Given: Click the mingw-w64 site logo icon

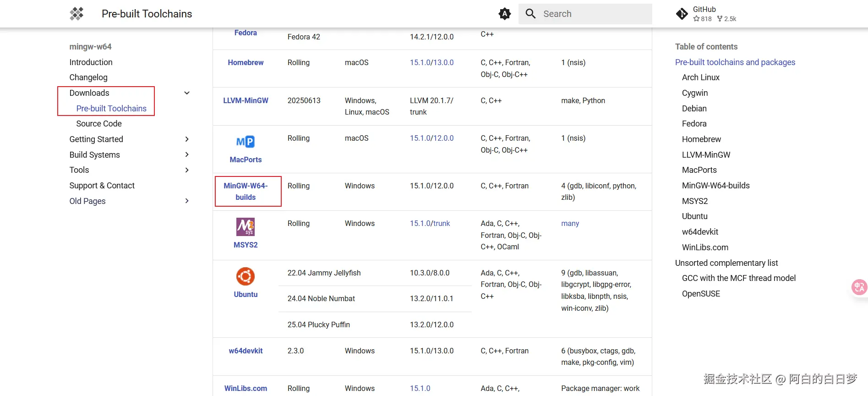Looking at the screenshot, I should (x=76, y=14).
